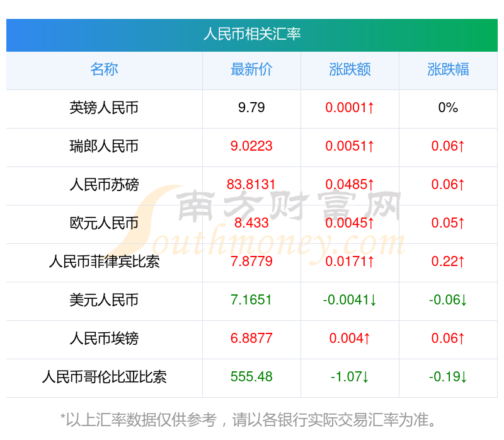Click the 人民币哥伦比亚比索 row name
Screen dimensions: 504x440
tap(104, 377)
